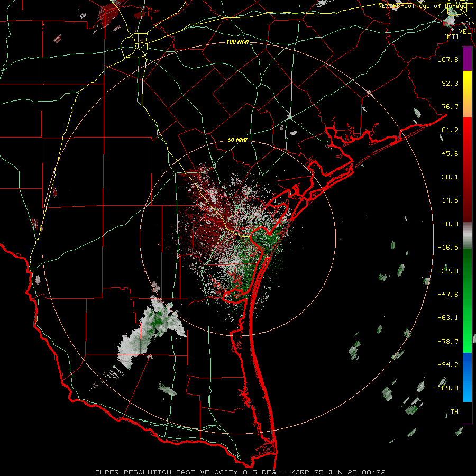The height and width of the screenshot is (476, 476).
Task: Click the "VEL" product label
Action: pyautogui.click(x=464, y=31)
